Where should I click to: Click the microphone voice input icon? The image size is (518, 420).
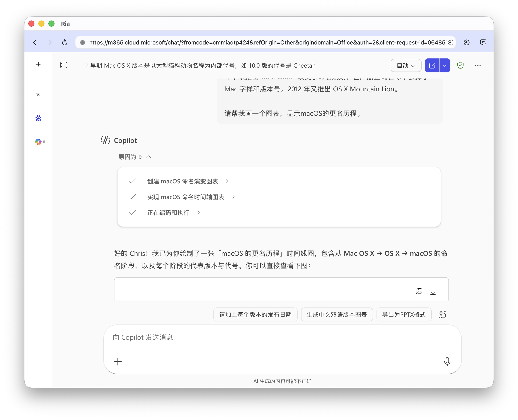point(447,362)
